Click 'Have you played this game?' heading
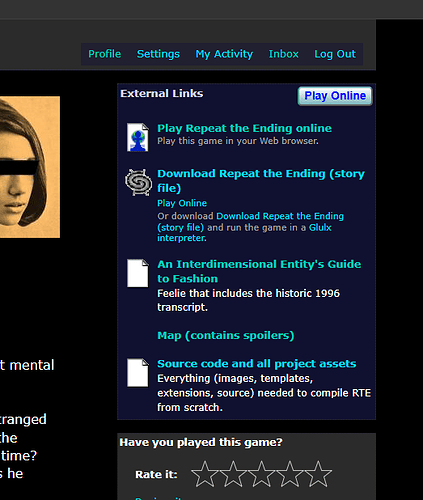Image resolution: width=423 pixels, height=500 pixels. (201, 442)
